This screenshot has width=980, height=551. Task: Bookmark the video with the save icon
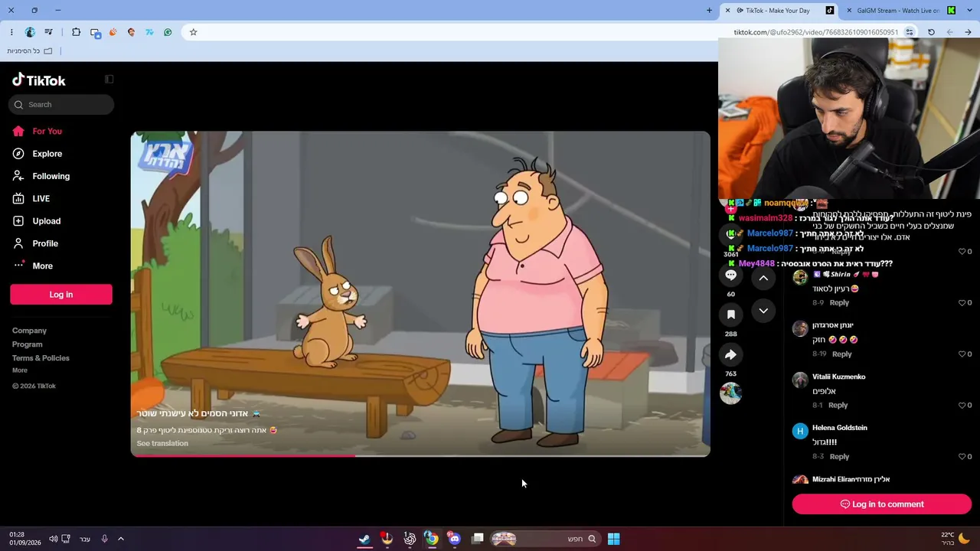(730, 315)
